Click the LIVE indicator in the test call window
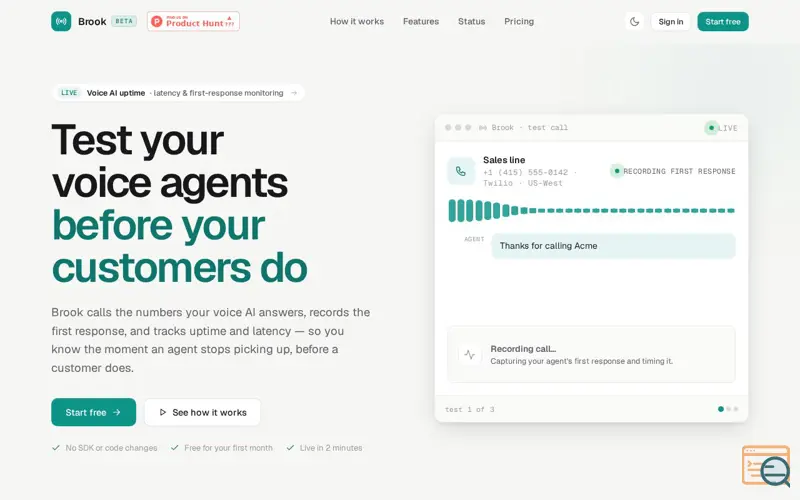800x500 pixels. [x=721, y=128]
